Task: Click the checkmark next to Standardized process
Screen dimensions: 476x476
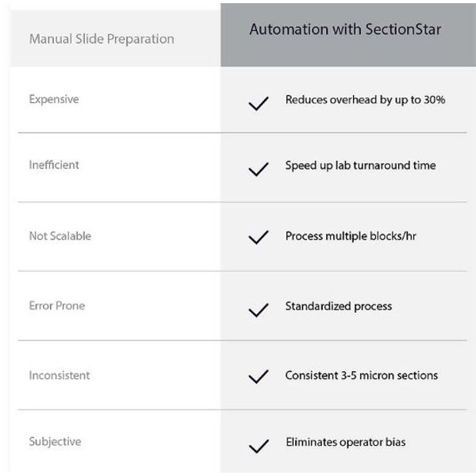Action: pyautogui.click(x=259, y=310)
